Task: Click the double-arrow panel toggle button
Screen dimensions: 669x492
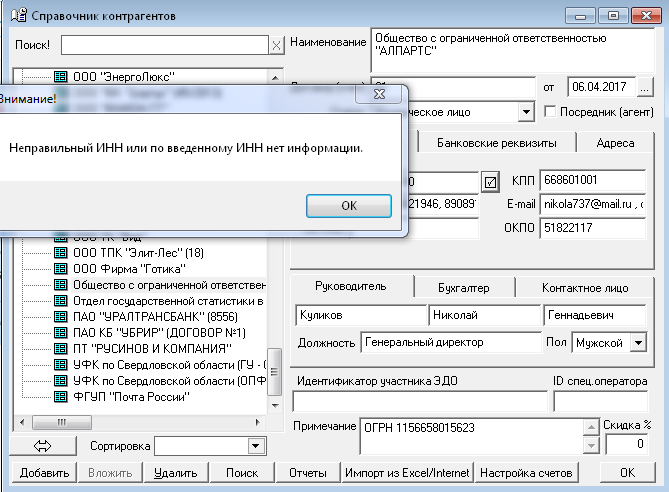Action: click(x=43, y=446)
